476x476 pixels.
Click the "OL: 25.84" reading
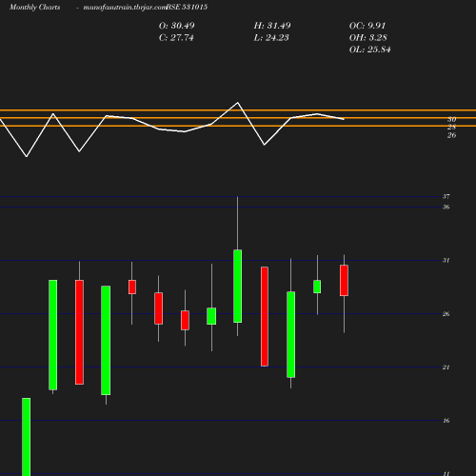[x=370, y=50]
